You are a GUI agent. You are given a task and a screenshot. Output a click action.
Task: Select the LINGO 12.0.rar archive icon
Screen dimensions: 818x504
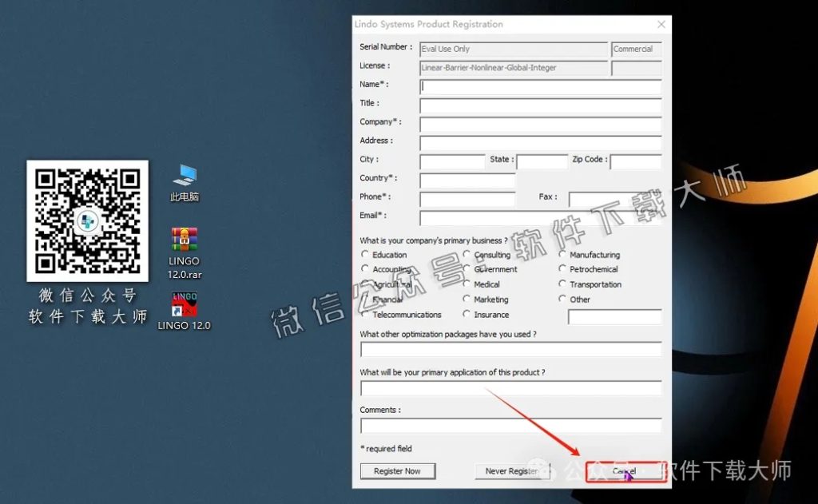(184, 240)
